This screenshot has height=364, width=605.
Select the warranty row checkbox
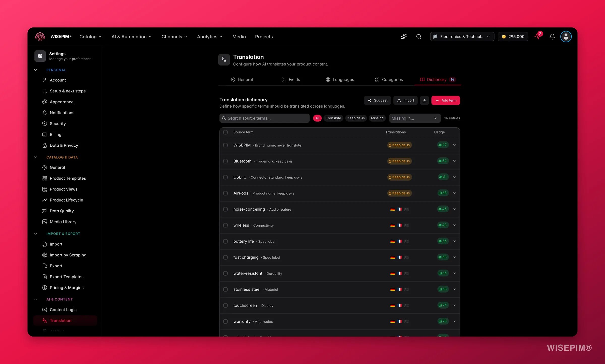(225, 321)
